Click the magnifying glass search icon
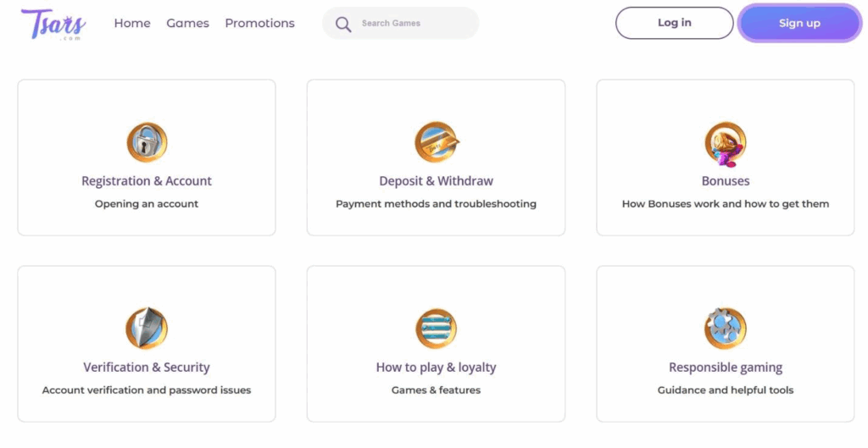The width and height of the screenshot is (868, 448). (343, 24)
